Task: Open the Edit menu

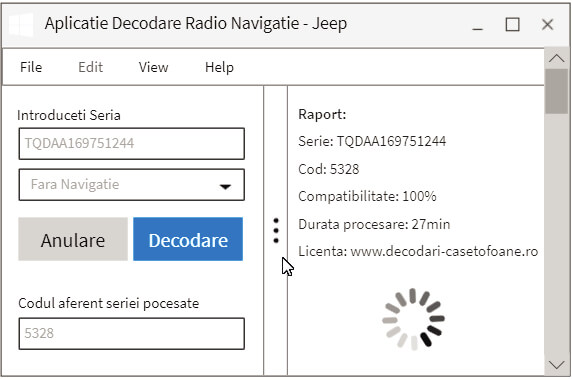Action: [x=90, y=67]
